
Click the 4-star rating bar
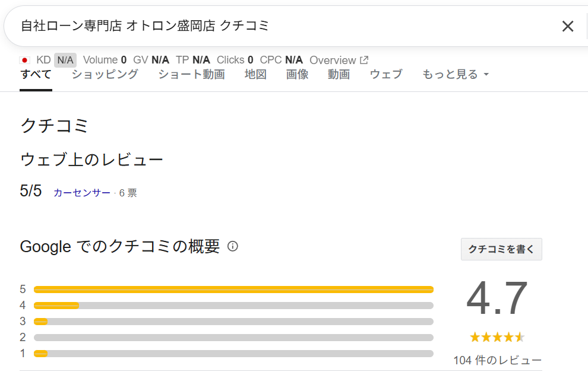pyautogui.click(x=233, y=306)
